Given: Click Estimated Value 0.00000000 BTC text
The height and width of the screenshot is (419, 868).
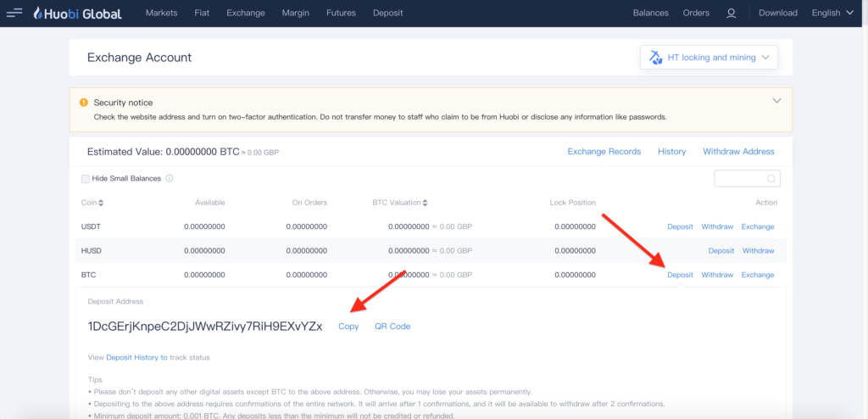Looking at the screenshot, I should pyautogui.click(x=164, y=151).
